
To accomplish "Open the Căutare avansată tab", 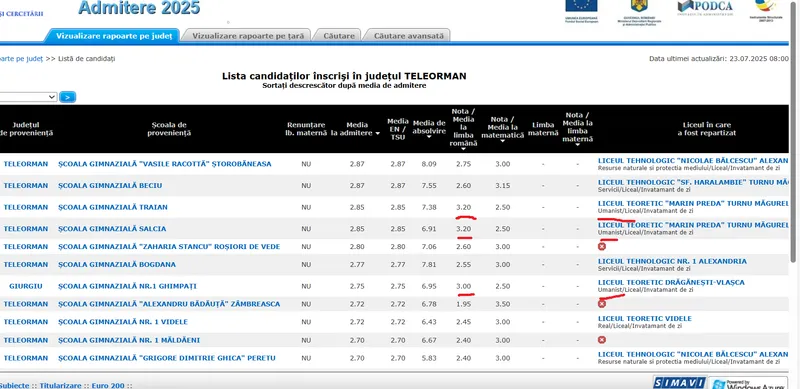I will click(x=409, y=36).
